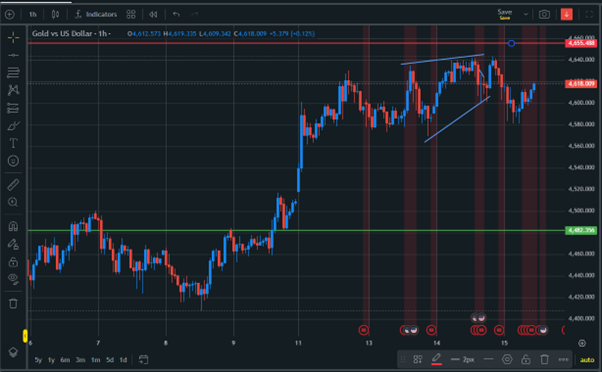Delete the selected drawing
Viewport: 602px width, 372px height.
tap(544, 360)
